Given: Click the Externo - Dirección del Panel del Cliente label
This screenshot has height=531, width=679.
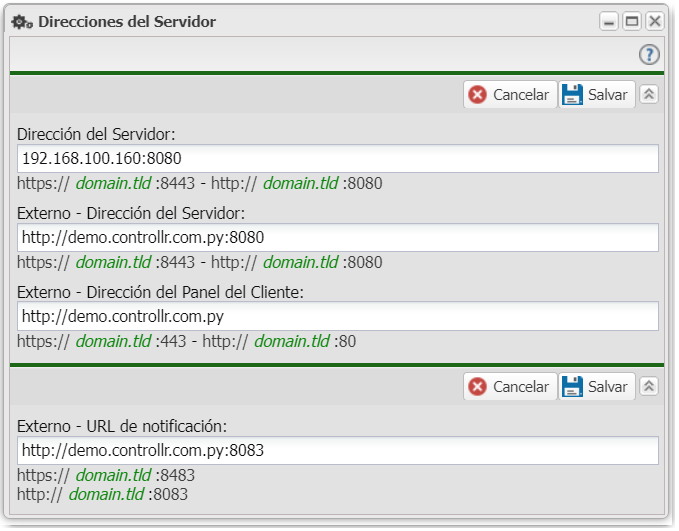Looking at the screenshot, I should [x=160, y=292].
